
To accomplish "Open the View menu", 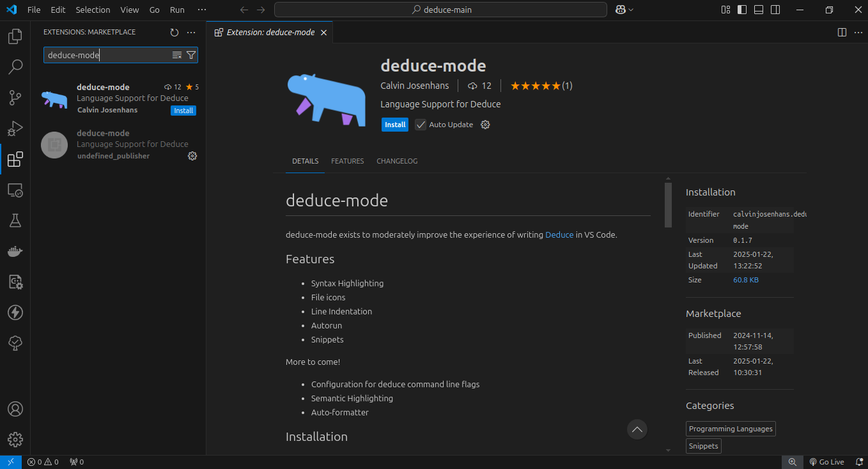I will [129, 10].
